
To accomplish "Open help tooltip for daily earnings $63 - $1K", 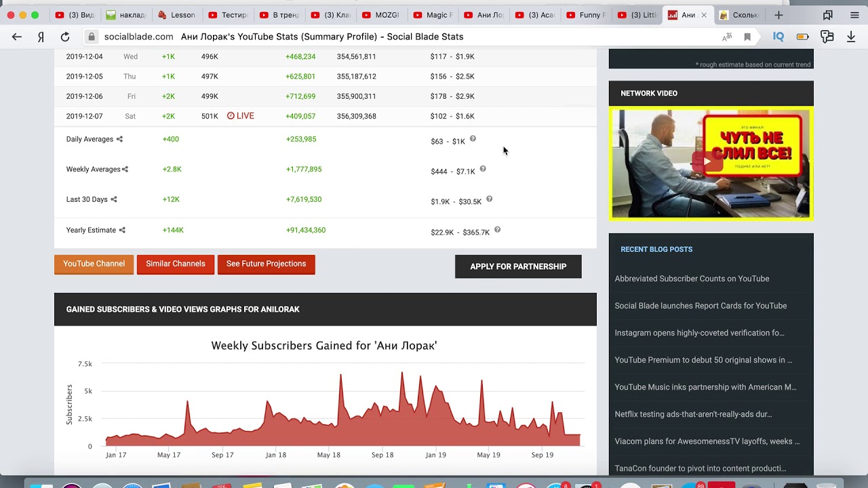I will (x=473, y=139).
